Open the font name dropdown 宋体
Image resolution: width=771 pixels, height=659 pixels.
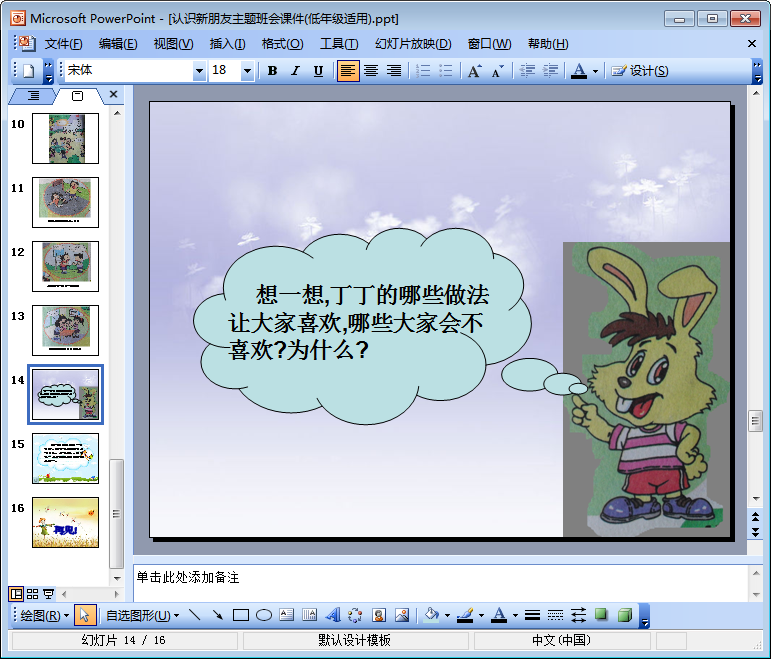tap(199, 71)
